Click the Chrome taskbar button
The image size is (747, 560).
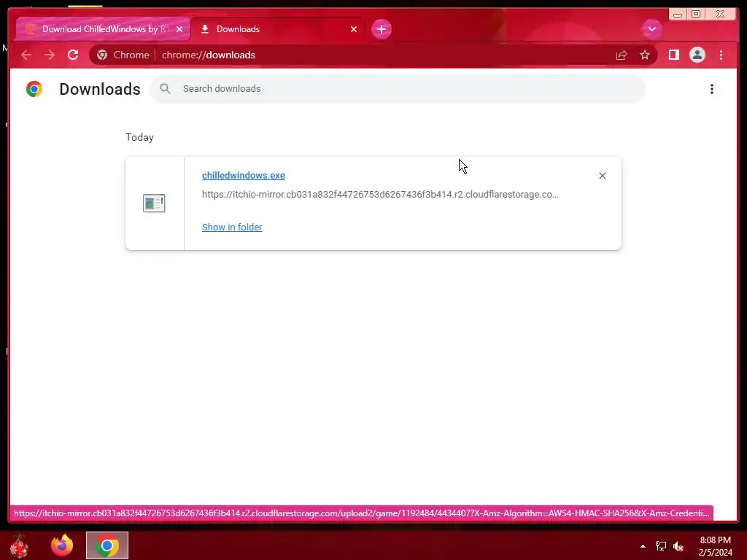coord(107,545)
